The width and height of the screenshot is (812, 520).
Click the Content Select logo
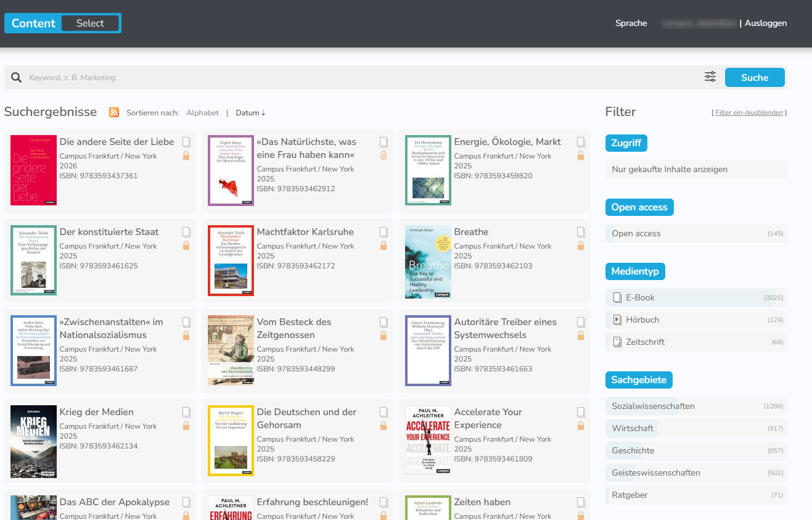point(62,23)
